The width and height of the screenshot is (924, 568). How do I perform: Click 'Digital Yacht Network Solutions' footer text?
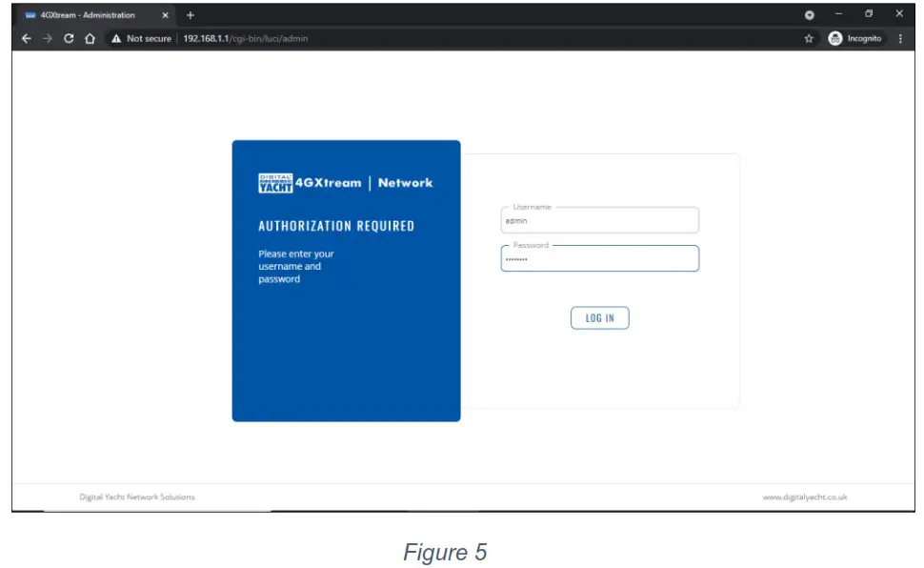pyautogui.click(x=137, y=497)
